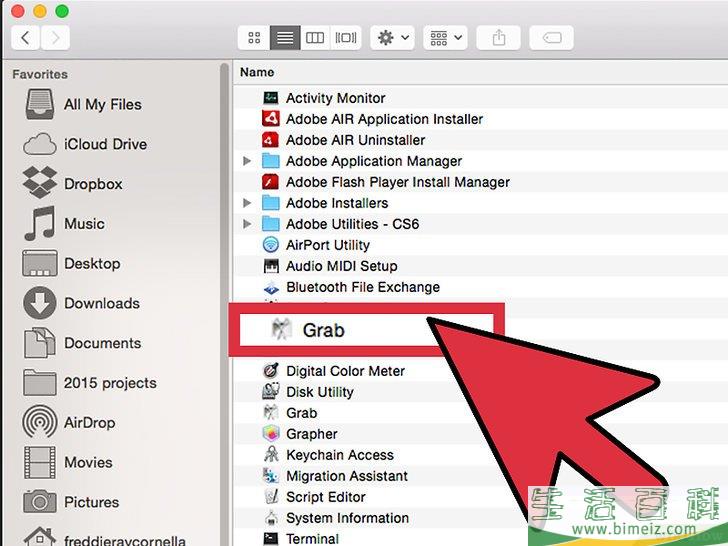Open the Music folder in sidebar
Screen dimensions: 728x546
point(65,223)
